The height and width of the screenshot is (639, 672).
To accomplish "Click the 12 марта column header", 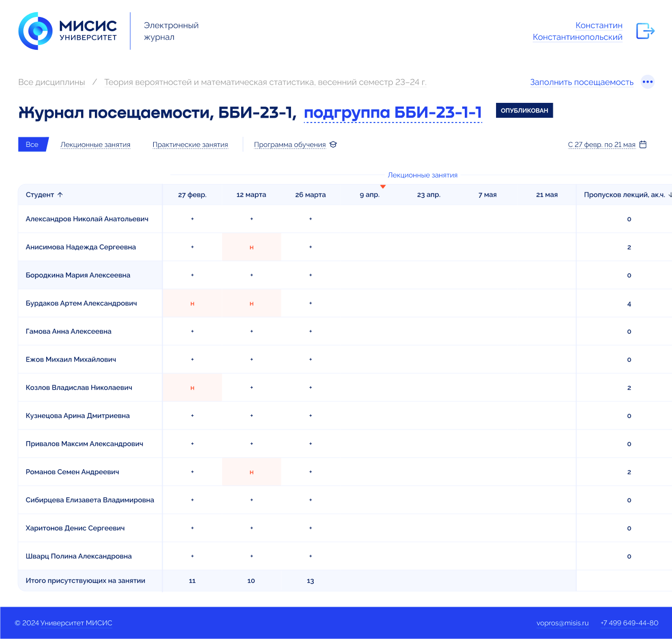I will tap(251, 195).
